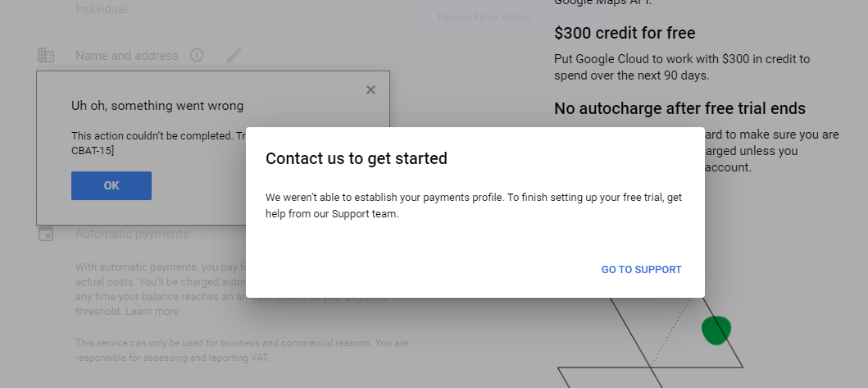Click the 'Pencere Ekran Alıntısı' snip label
This screenshot has height=388, width=868.
(484, 16)
